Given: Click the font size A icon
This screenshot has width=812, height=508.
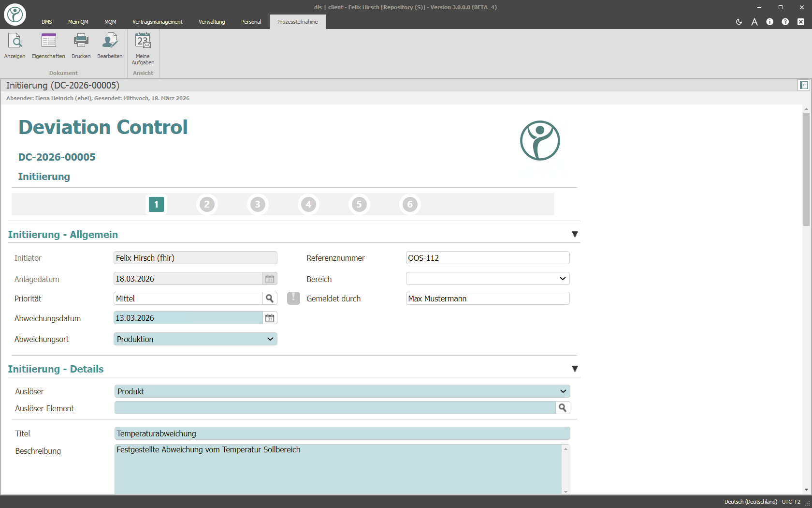Looking at the screenshot, I should click(x=754, y=22).
